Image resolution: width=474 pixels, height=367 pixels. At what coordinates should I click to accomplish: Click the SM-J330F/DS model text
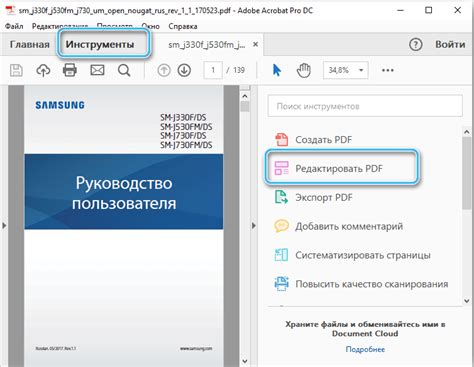[x=183, y=117]
